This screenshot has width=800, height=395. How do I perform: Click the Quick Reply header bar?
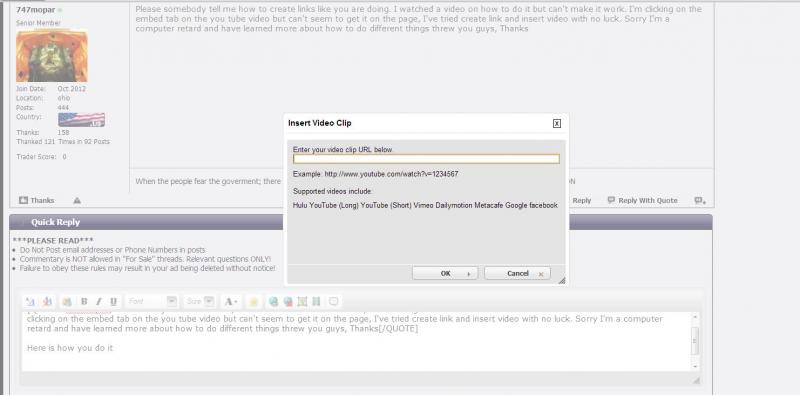coord(361,222)
